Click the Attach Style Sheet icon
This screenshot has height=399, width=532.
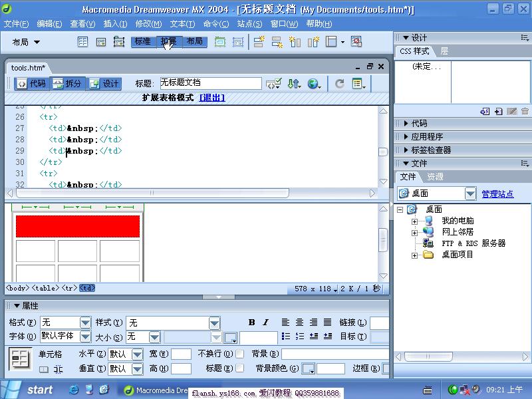click(x=485, y=111)
